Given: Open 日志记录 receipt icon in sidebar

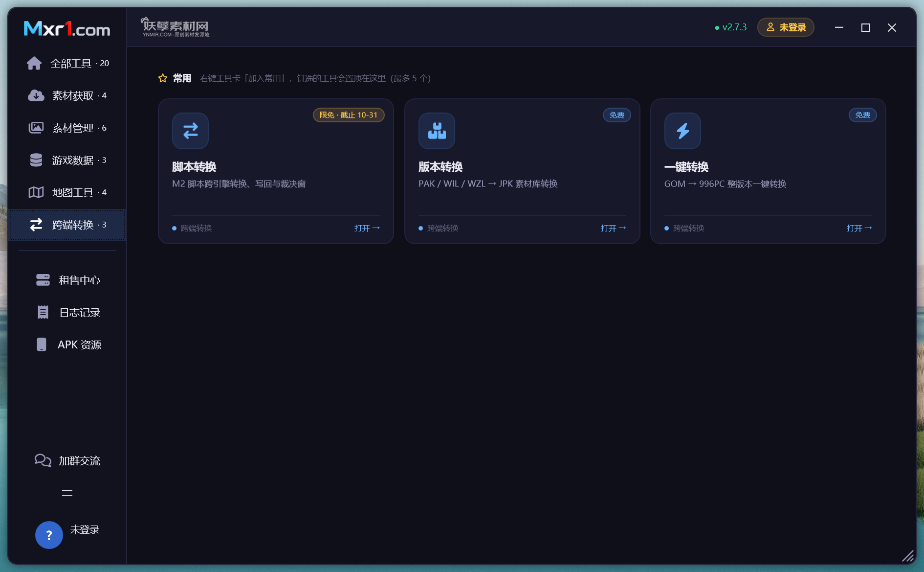Looking at the screenshot, I should 43,312.
